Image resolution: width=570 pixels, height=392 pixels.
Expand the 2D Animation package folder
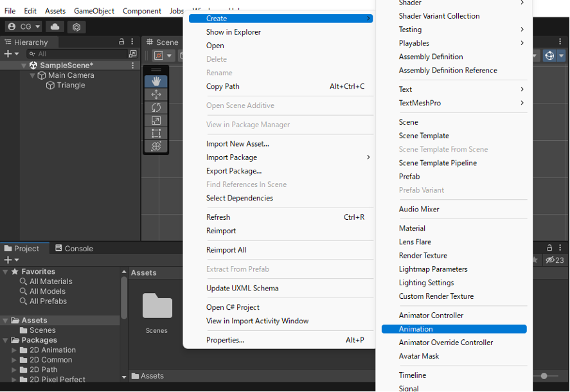click(x=13, y=350)
